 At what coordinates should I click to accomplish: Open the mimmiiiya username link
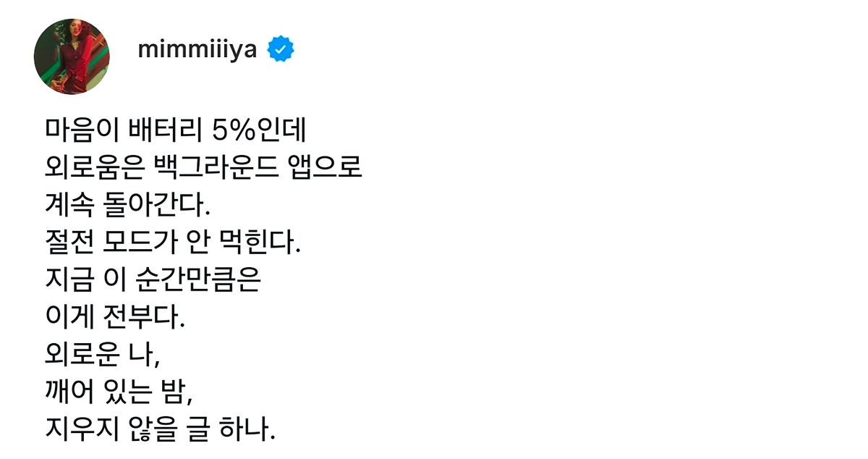(x=197, y=51)
